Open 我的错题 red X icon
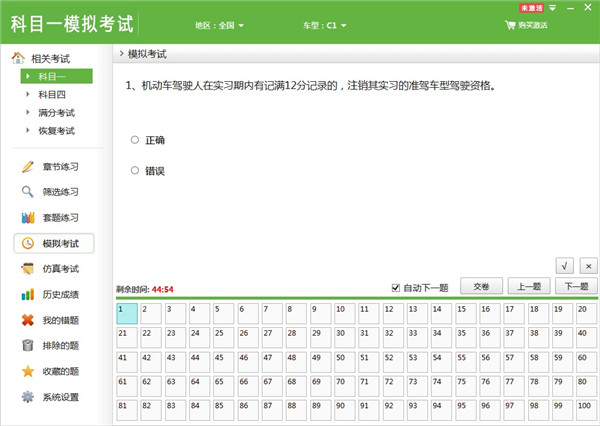 (x=28, y=320)
